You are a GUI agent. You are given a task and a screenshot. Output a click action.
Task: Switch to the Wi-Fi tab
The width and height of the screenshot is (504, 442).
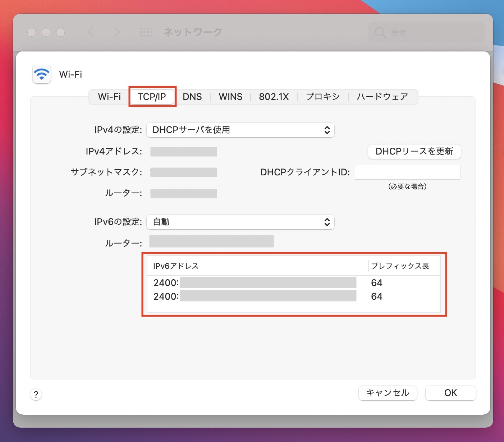(109, 97)
